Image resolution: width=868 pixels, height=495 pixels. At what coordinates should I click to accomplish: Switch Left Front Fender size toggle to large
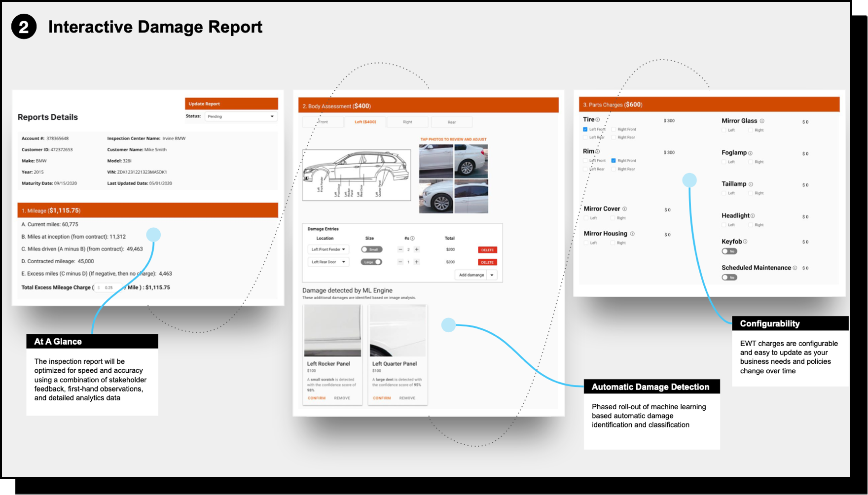point(371,249)
